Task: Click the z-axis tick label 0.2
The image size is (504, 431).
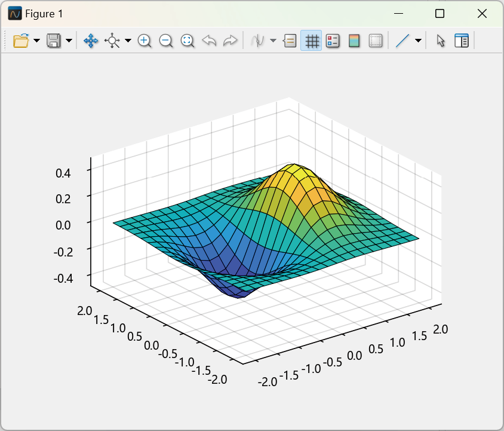Action: pyautogui.click(x=63, y=199)
